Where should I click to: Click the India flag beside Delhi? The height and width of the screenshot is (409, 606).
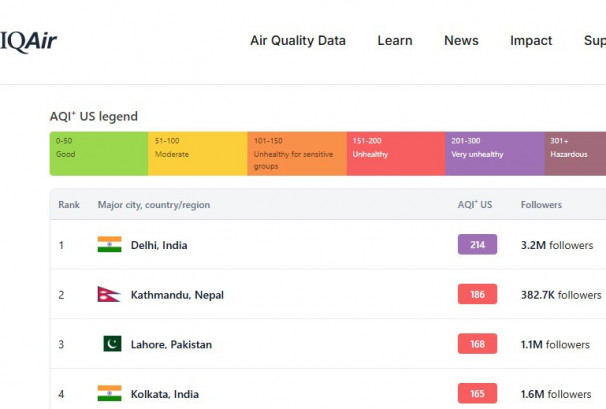109,245
